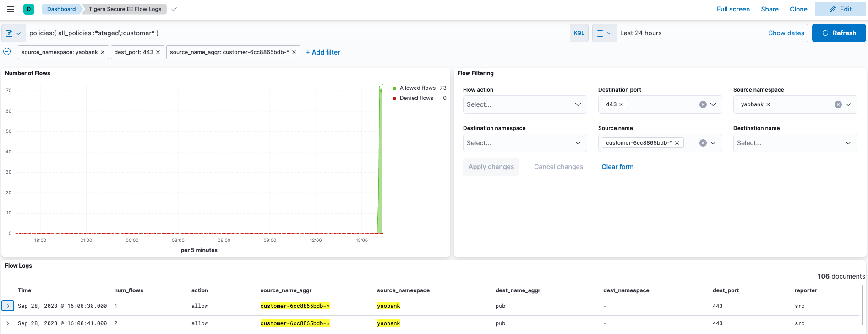Click the Clear form link
Image resolution: width=868 pixels, height=334 pixels.
coord(617,167)
